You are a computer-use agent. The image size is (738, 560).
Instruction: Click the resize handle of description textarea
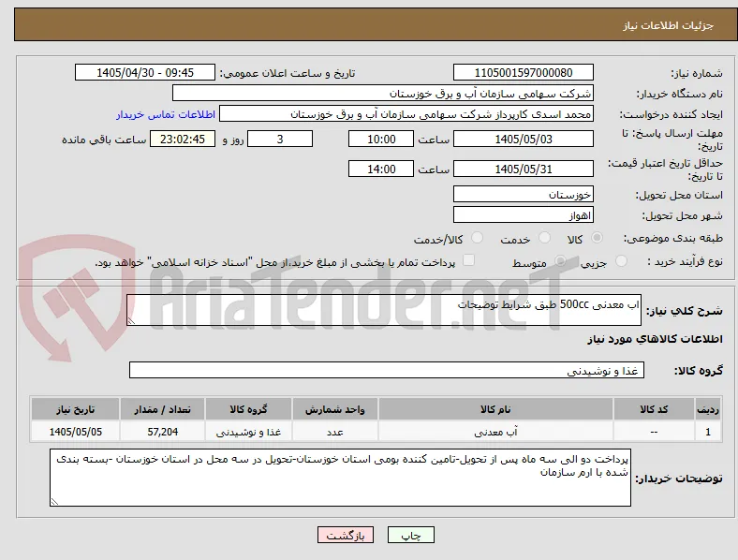coord(131,320)
